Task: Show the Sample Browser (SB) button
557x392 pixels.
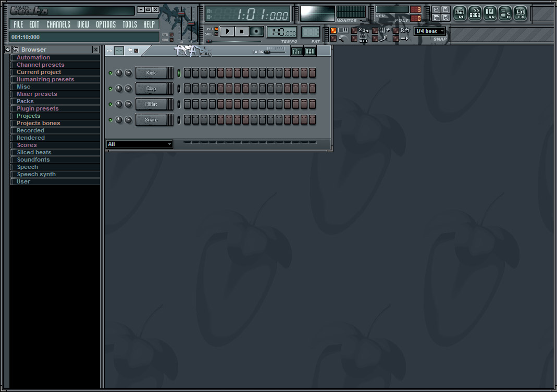Action: tap(505, 13)
